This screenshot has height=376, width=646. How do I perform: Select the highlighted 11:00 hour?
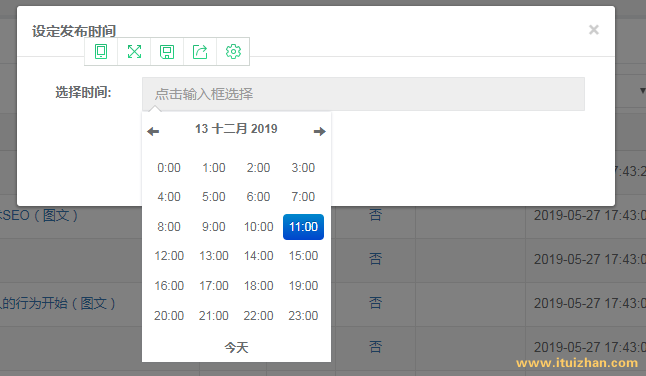(x=303, y=227)
